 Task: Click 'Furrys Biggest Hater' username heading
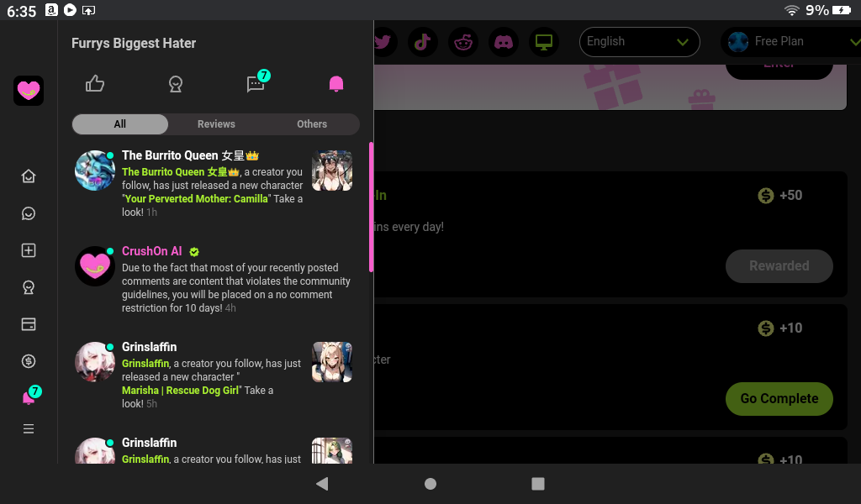pyautogui.click(x=134, y=44)
